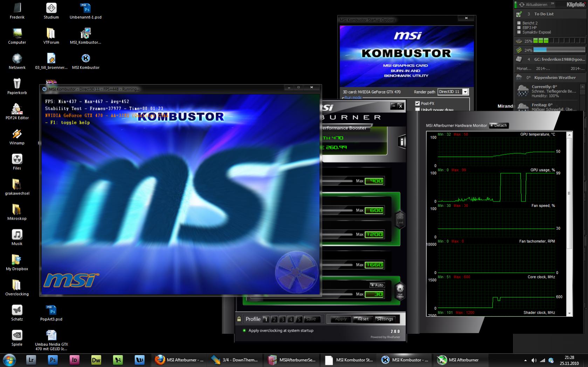Open MSI_Kombustor installer icon on desktop
The width and height of the screenshot is (588, 367).
pos(85,36)
